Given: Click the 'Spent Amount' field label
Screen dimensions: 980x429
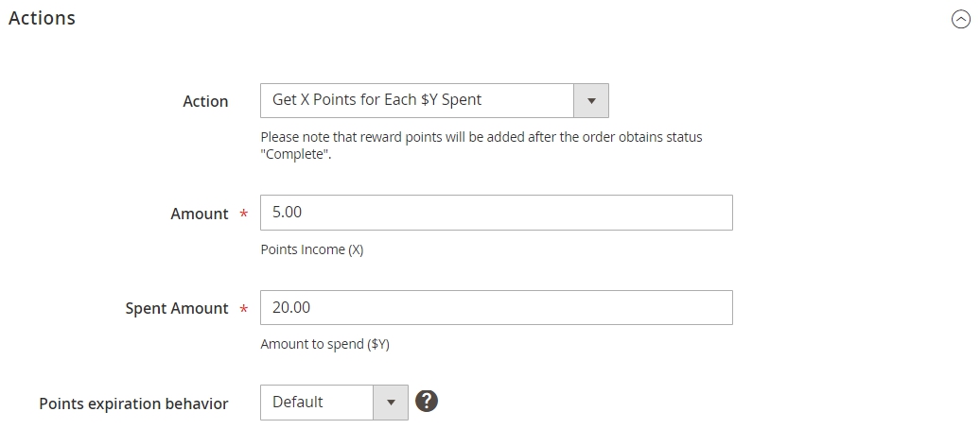Looking at the screenshot, I should 177,308.
